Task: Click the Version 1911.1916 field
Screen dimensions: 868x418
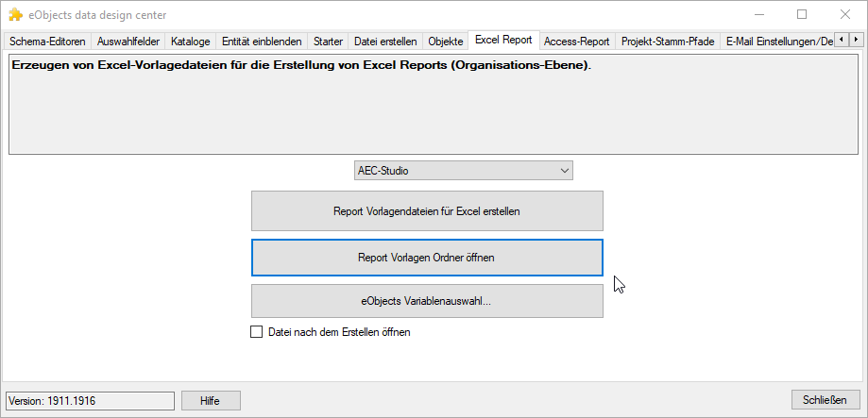Action: pyautogui.click(x=91, y=401)
